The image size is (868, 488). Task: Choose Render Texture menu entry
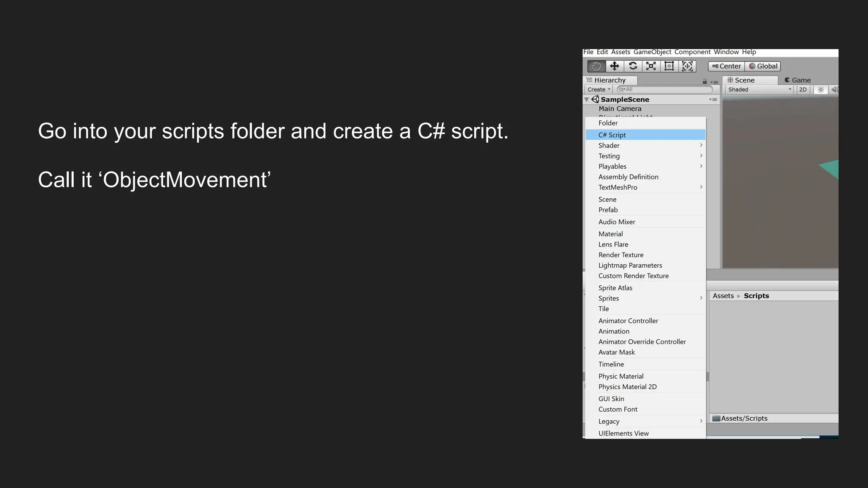pyautogui.click(x=645, y=255)
